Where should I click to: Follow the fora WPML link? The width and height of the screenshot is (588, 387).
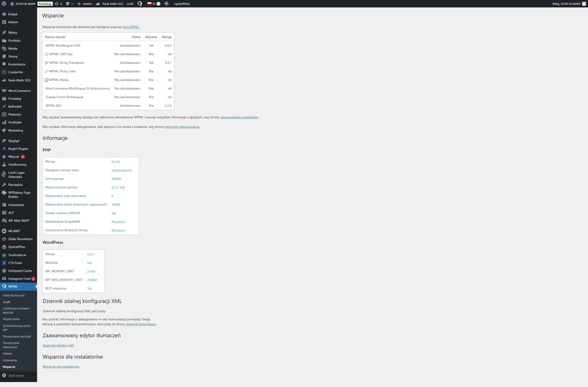click(131, 27)
